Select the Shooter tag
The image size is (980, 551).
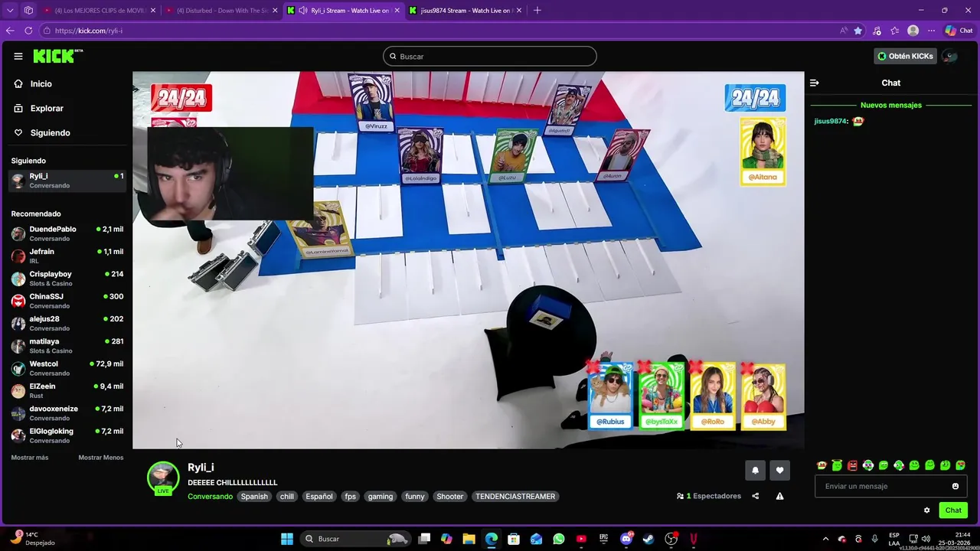(x=449, y=497)
